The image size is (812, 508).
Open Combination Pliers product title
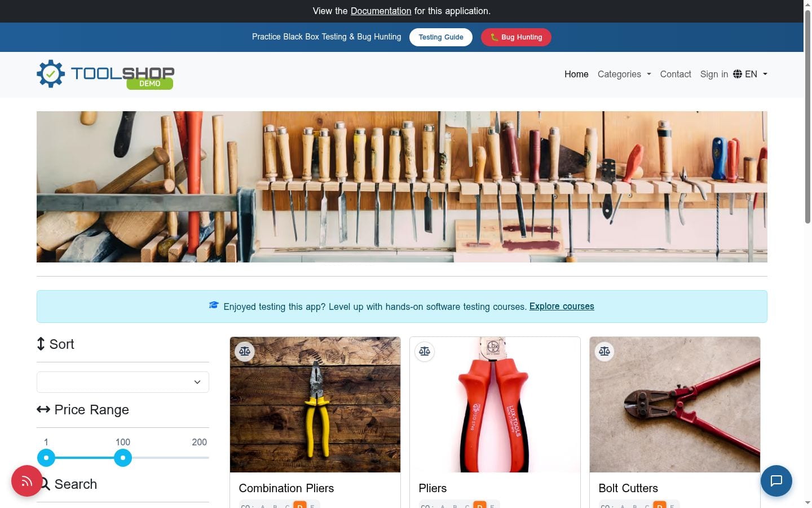(286, 488)
